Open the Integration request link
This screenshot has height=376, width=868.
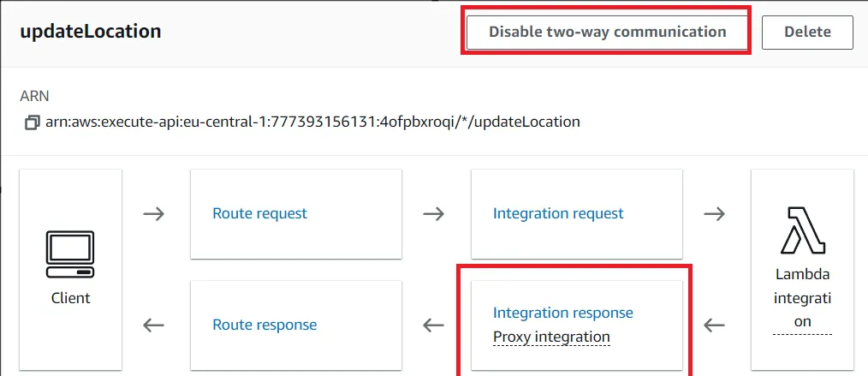(x=558, y=213)
